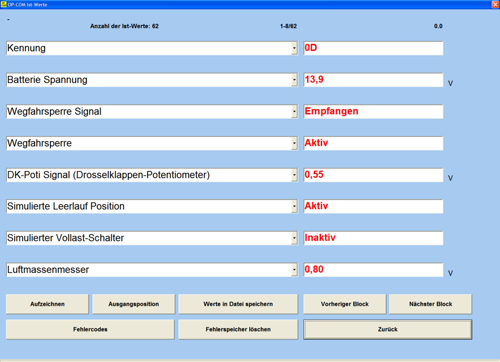Screen dimensions: 500x362
Task: Click the Zurück button
Action: 388,329
